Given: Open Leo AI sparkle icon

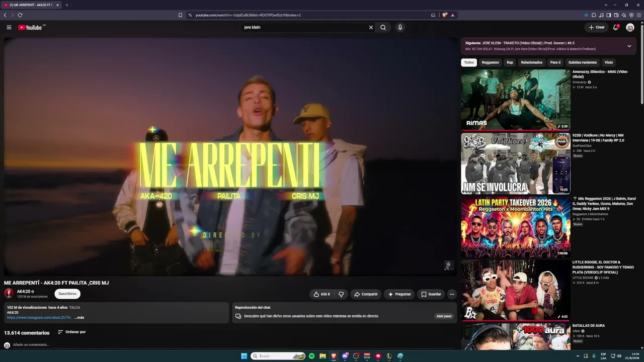Looking at the screenshot, I should click(624, 15).
